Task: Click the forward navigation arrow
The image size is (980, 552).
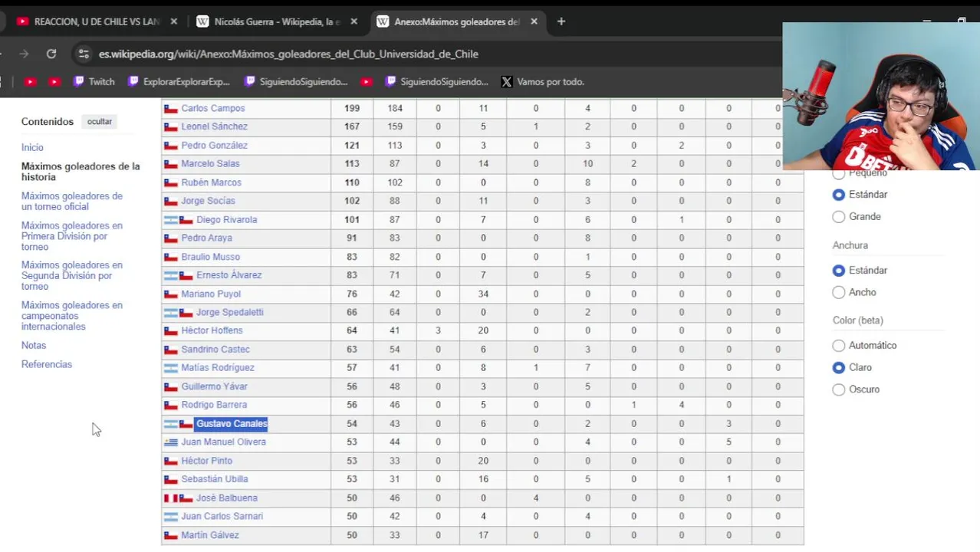Action: (x=24, y=54)
